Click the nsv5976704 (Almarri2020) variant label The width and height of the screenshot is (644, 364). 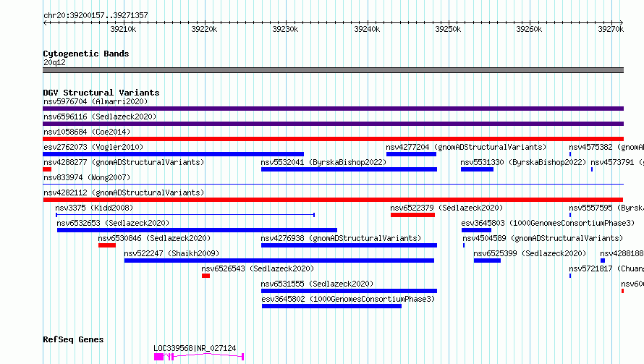click(x=96, y=101)
